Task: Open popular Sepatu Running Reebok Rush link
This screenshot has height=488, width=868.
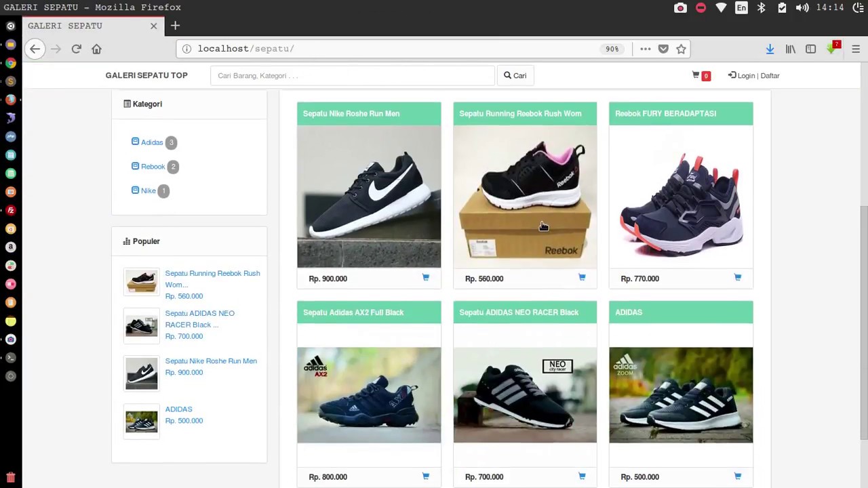Action: (212, 279)
